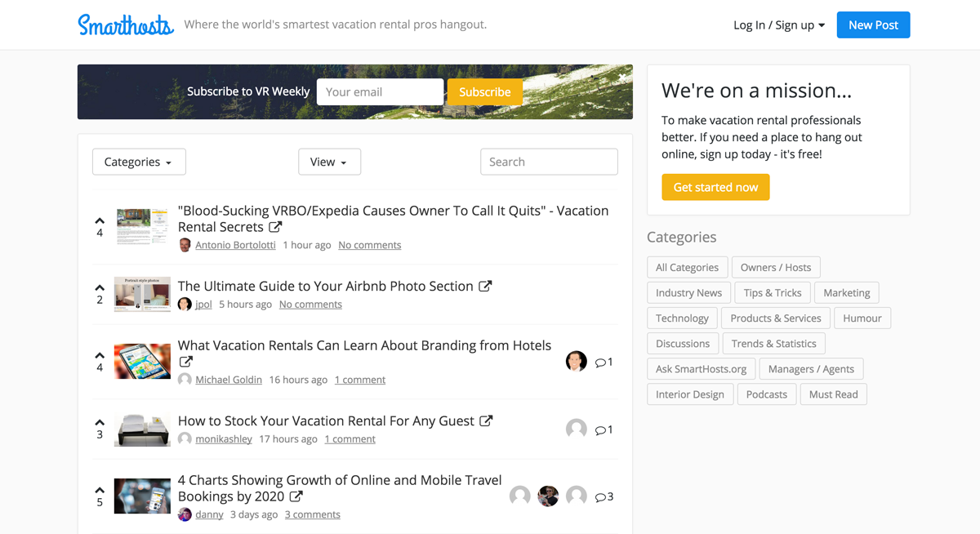The width and height of the screenshot is (980, 534).
Task: Close the Subscribe to VR Weekly banner
Action: click(622, 78)
